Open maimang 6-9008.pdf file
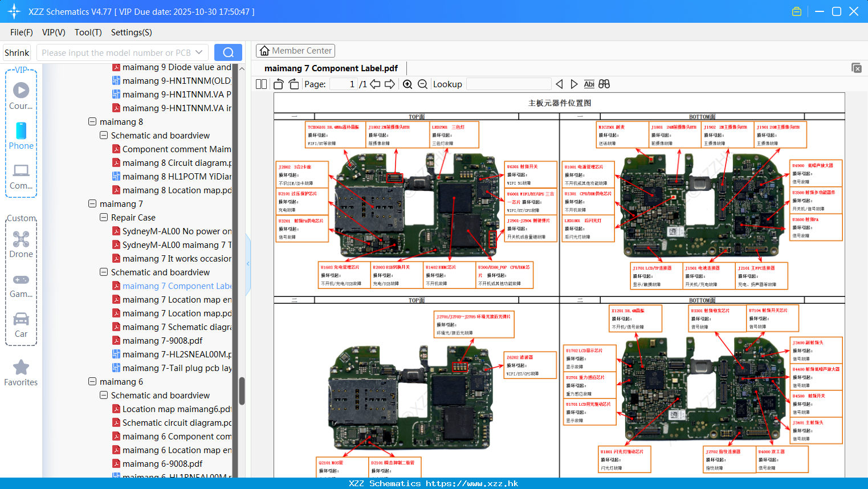 click(x=162, y=464)
